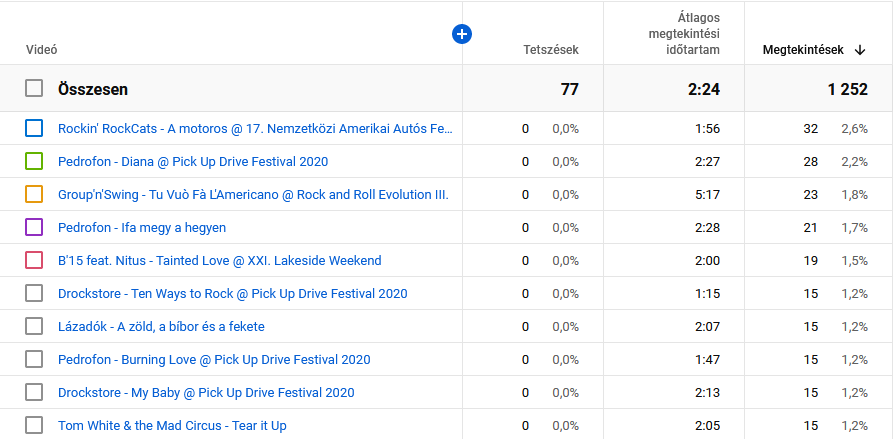Open Lázadók - A zöld, a bíbor link
Image resolution: width=893 pixels, height=439 pixels.
coord(161,326)
